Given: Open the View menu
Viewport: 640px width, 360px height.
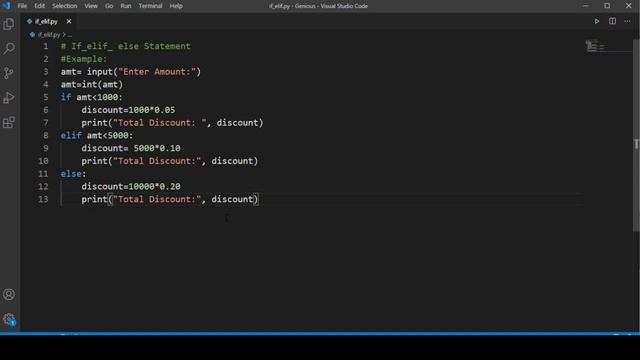Looking at the screenshot, I should (x=91, y=6).
